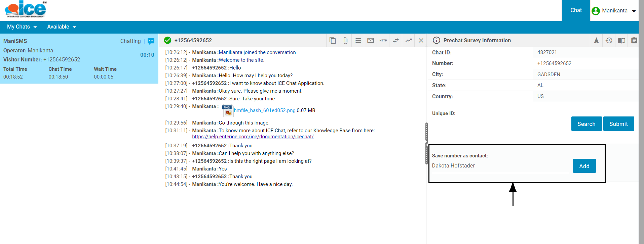Open the canned messages list icon
Image resolution: width=644 pixels, height=244 pixels.
358,41
